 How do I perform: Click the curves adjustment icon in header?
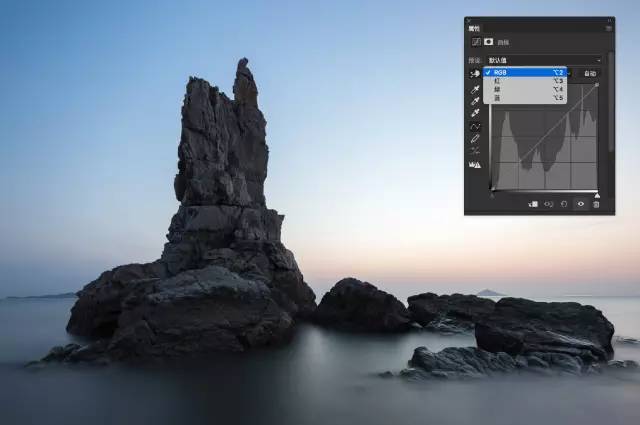[474, 43]
